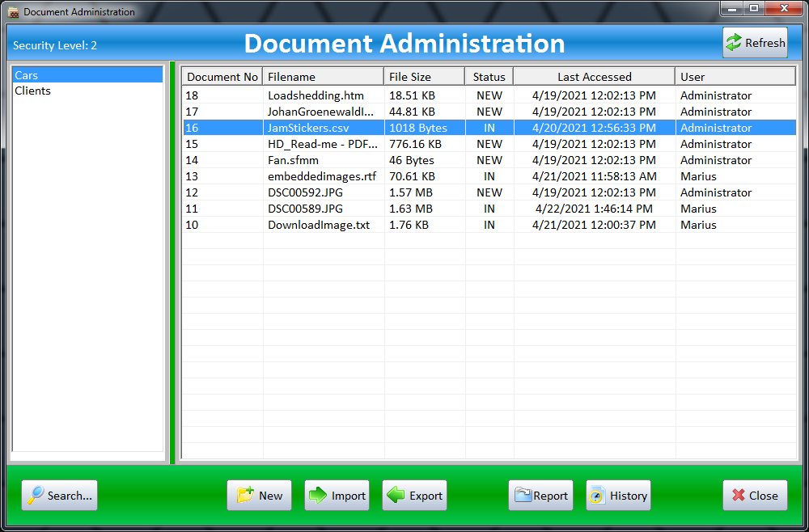Select the Cars category in sidebar

[27, 75]
